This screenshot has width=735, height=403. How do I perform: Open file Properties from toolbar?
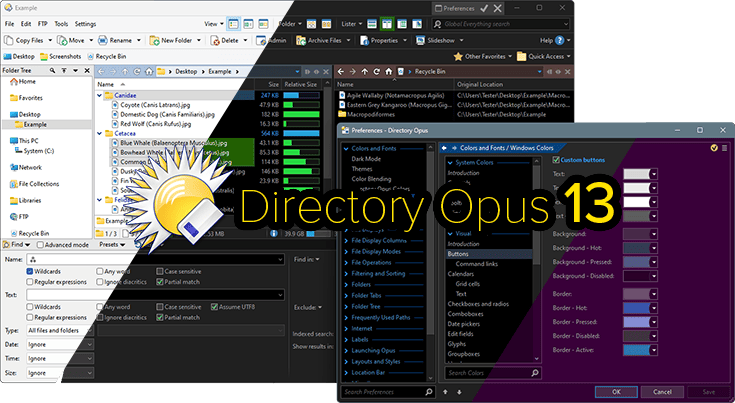click(379, 40)
